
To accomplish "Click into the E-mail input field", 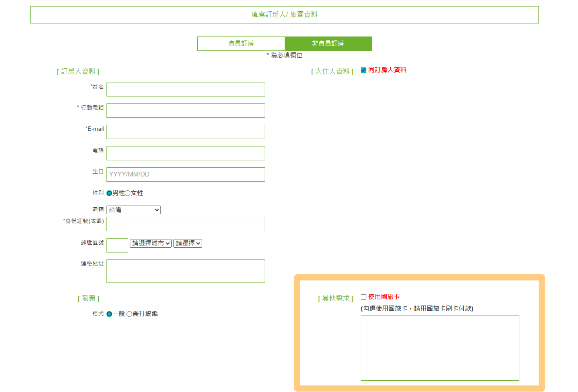I will tap(186, 132).
